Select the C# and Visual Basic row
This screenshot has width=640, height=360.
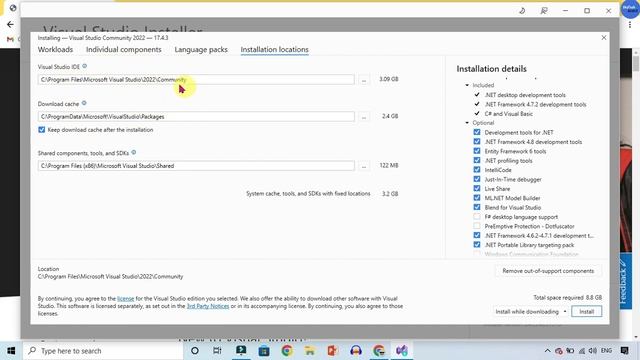coord(509,113)
